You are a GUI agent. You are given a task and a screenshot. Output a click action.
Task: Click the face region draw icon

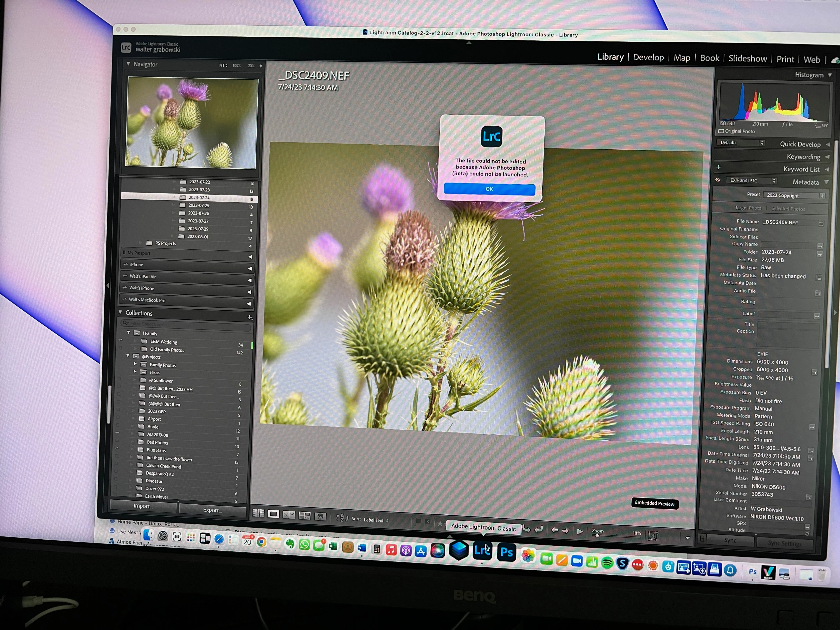653,536
